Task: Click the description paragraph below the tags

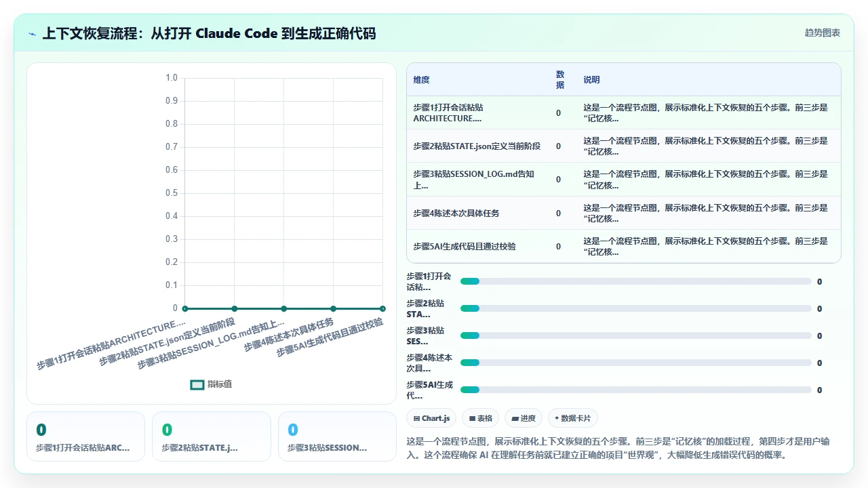Action: 618,448
